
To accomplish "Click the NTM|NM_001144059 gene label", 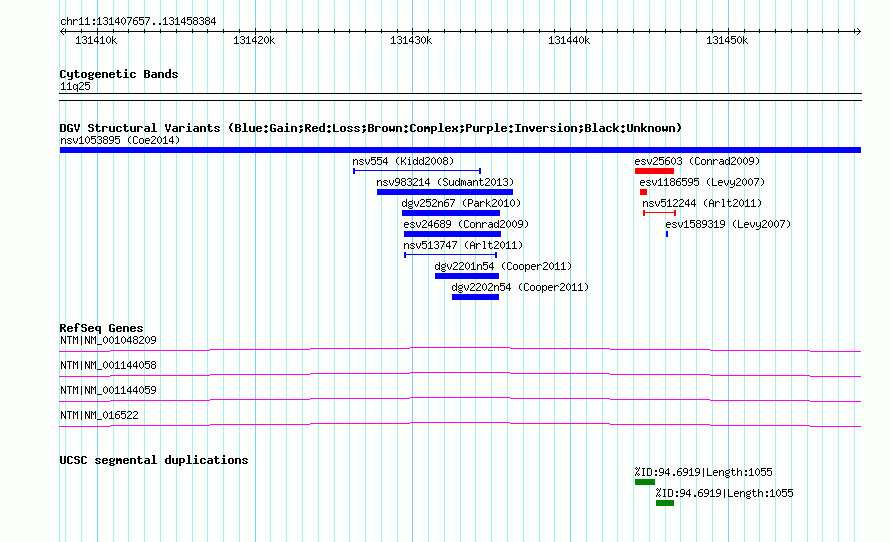I will pos(108,390).
